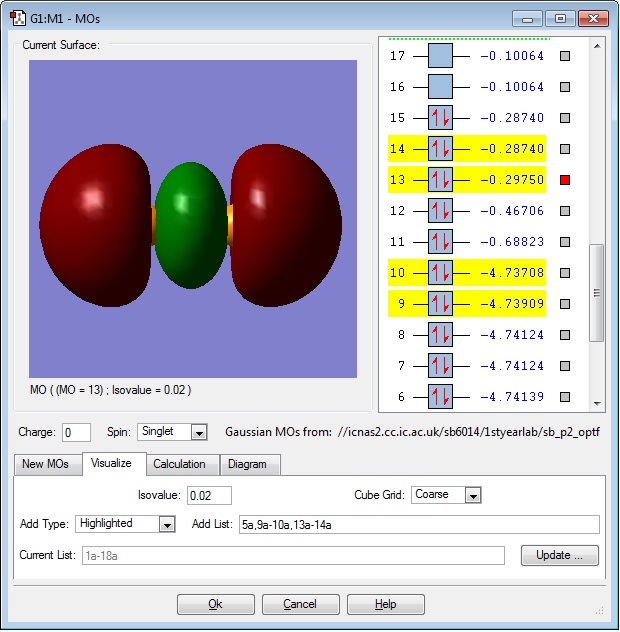Toggle the surface marker for MO 10
Viewport: 620px width, 632px height.
point(565,273)
